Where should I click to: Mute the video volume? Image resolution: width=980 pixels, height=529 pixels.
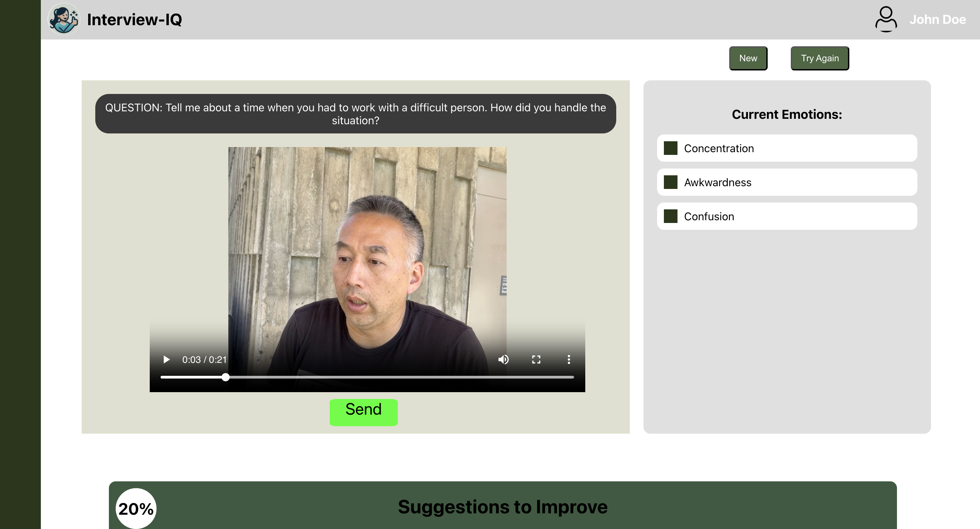503,359
